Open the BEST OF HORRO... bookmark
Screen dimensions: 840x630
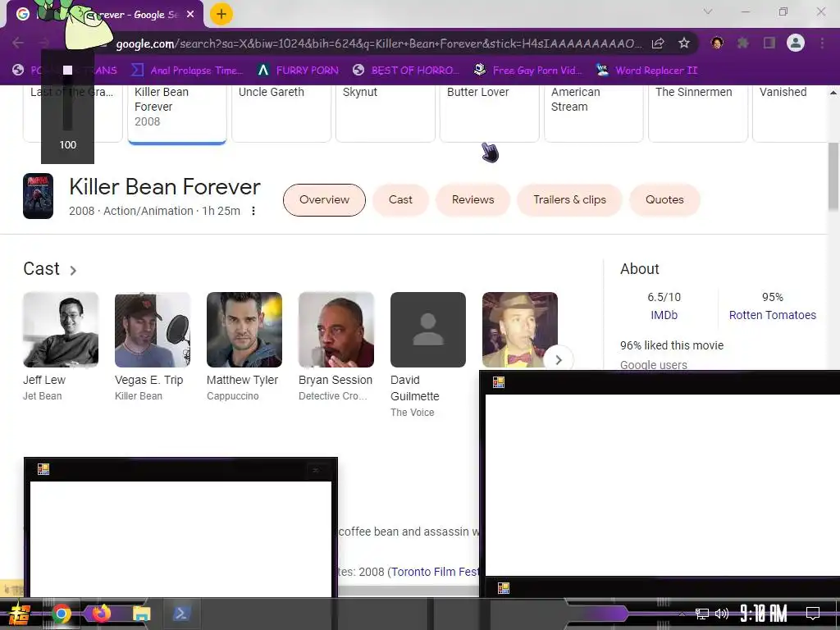tap(405, 71)
